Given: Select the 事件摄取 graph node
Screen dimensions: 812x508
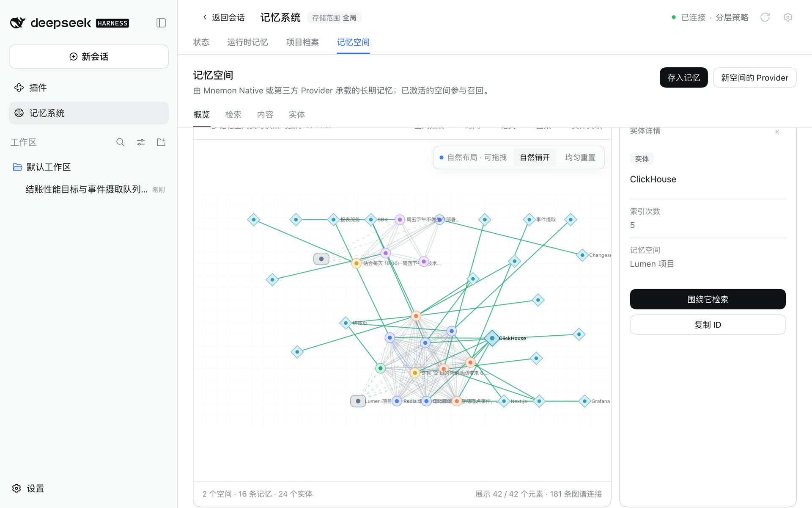Looking at the screenshot, I should coord(529,219).
